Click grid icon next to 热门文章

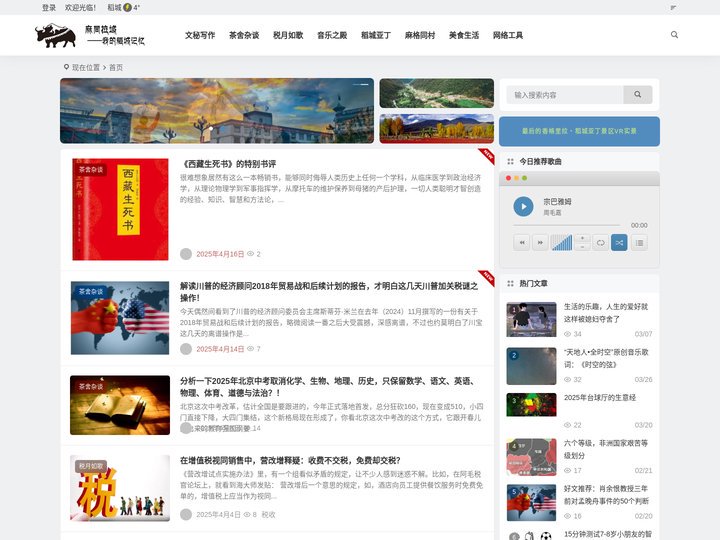coord(510,283)
